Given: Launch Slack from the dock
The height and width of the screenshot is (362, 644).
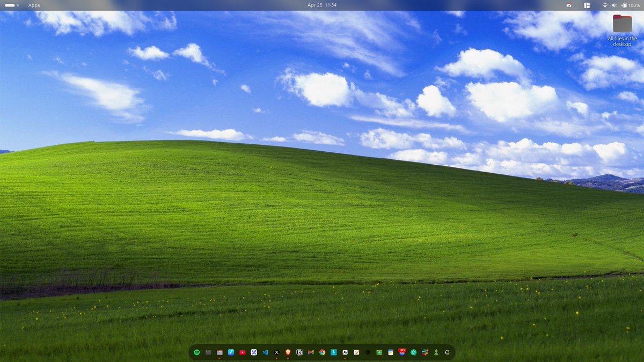Looking at the screenshot, I should (x=425, y=352).
